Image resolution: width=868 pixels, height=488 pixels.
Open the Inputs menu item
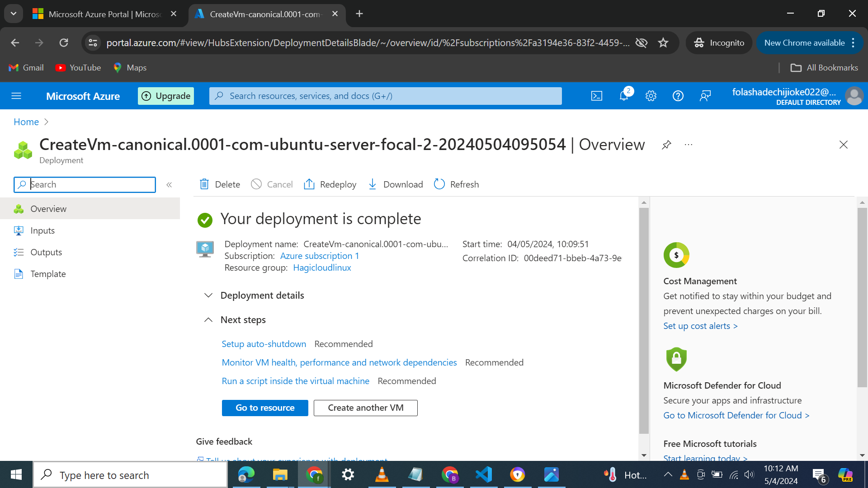coord(42,230)
